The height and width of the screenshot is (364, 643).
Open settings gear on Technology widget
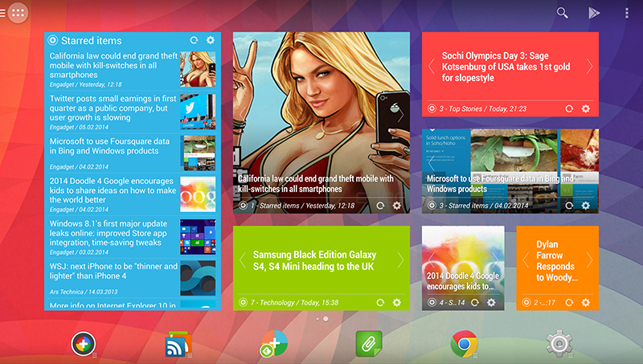point(396,302)
